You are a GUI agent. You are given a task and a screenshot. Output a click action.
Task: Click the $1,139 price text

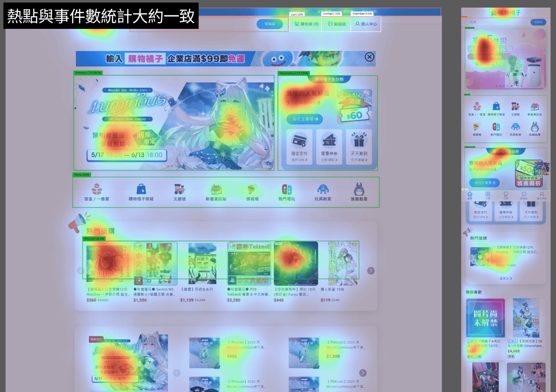point(186,300)
